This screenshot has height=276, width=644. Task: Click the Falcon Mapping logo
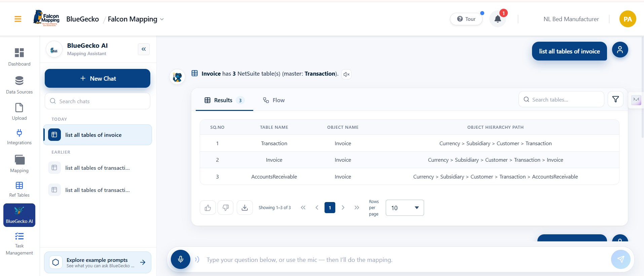click(46, 18)
